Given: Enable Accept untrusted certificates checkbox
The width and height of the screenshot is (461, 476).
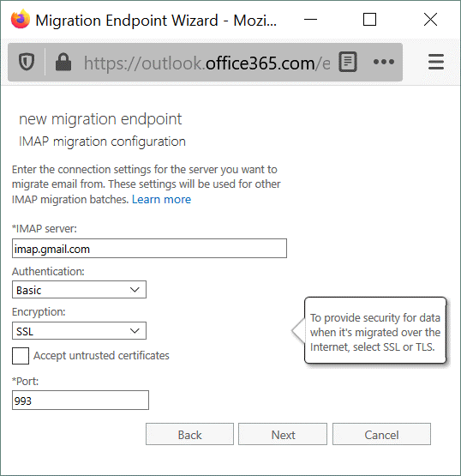Looking at the screenshot, I should pos(21,356).
